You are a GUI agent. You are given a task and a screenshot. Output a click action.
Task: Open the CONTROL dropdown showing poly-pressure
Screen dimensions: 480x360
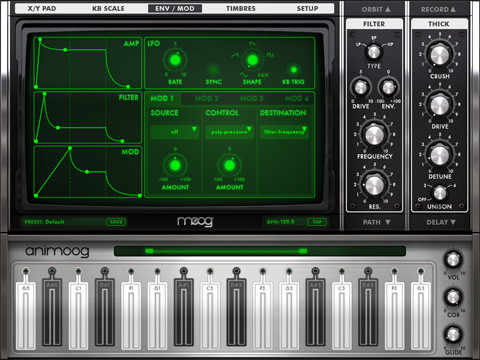(x=229, y=132)
